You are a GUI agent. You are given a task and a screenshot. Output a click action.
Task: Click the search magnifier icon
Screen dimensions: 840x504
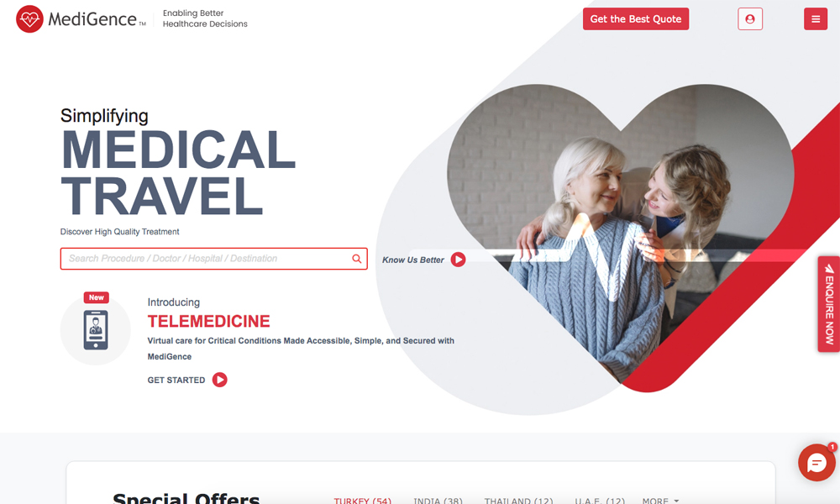pyautogui.click(x=356, y=259)
